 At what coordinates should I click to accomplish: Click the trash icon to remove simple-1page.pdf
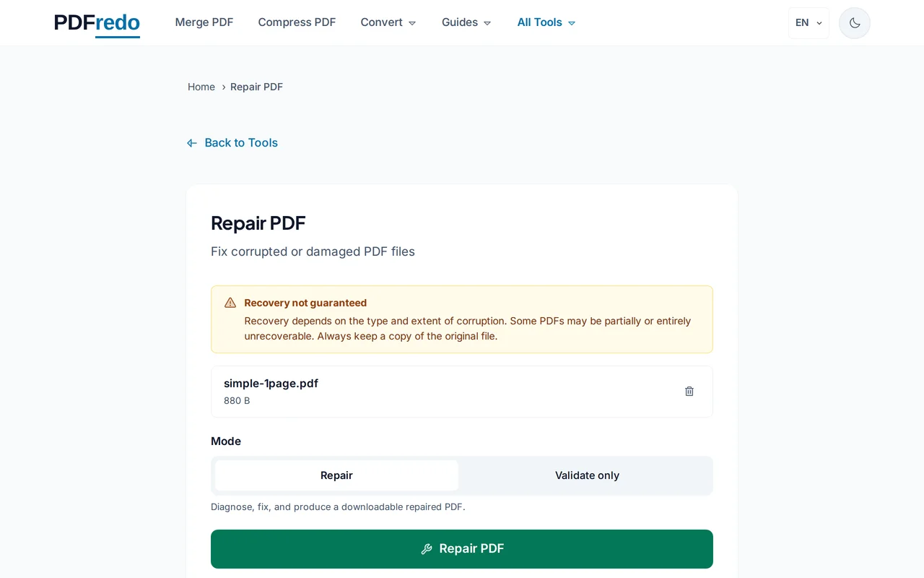click(x=689, y=391)
